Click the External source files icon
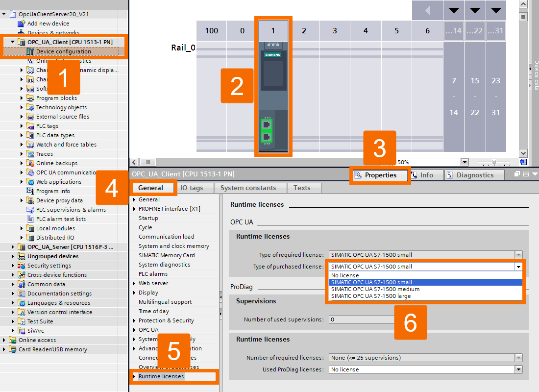The width and height of the screenshot is (539, 392). click(30, 117)
